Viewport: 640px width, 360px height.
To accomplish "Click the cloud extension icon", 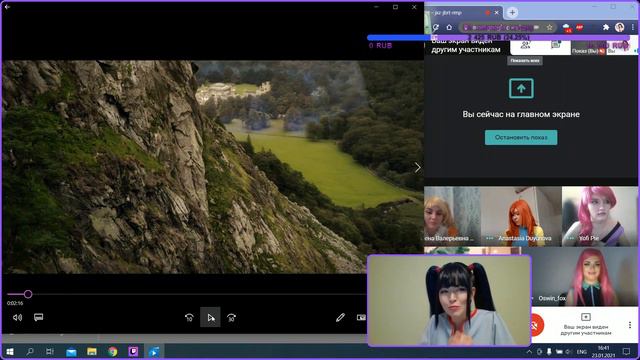I will [567, 27].
